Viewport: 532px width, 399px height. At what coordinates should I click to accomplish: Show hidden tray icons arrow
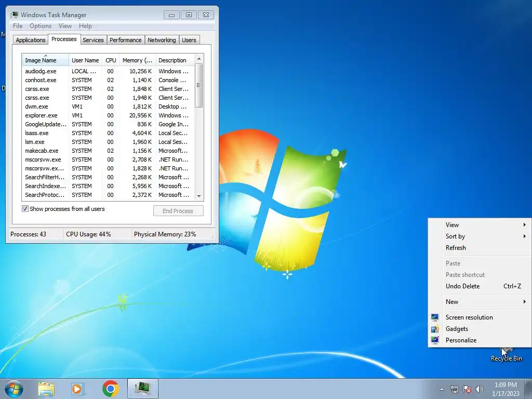pos(442,389)
